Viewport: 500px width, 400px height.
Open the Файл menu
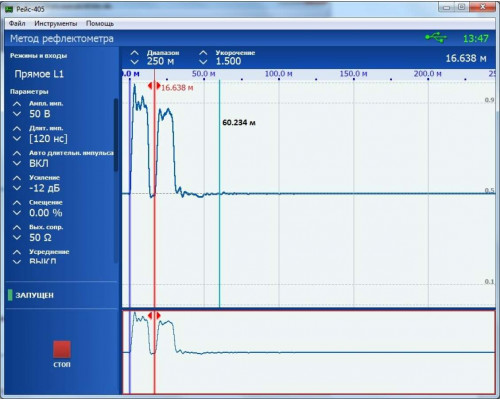pyautogui.click(x=17, y=23)
